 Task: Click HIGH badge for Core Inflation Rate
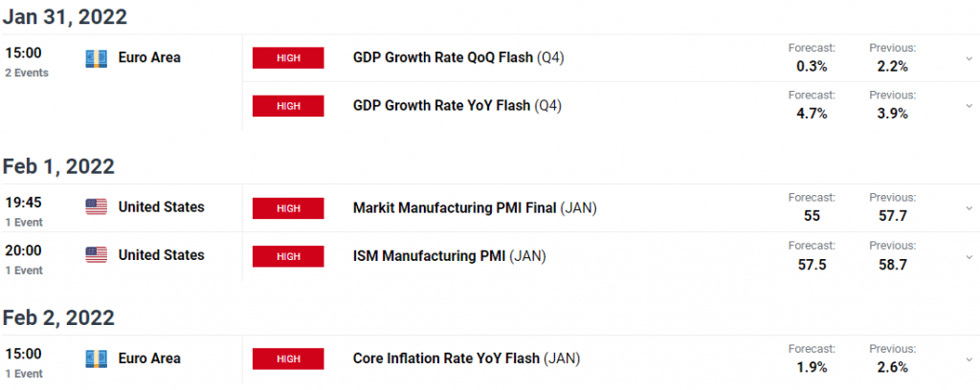coord(288,358)
